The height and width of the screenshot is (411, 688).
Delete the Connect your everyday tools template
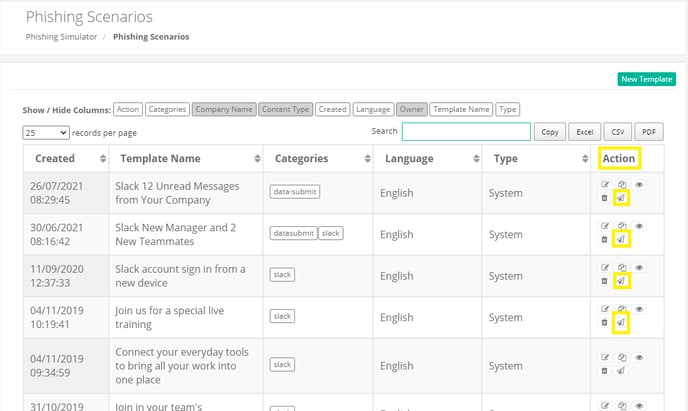[604, 371]
